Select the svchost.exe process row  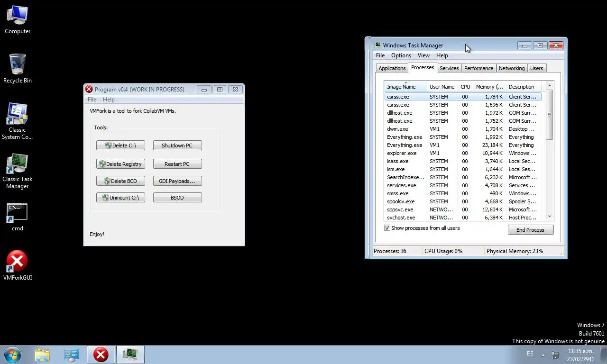tap(463, 218)
